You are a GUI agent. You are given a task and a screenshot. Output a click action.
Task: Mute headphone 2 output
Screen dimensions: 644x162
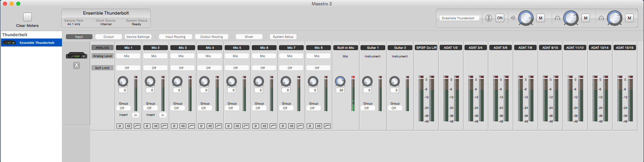click(629, 18)
